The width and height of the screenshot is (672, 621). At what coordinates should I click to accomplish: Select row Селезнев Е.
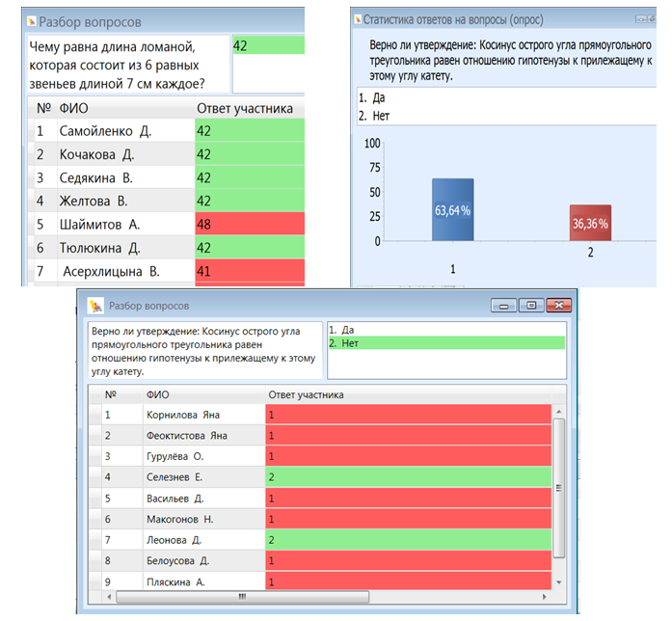point(320,477)
